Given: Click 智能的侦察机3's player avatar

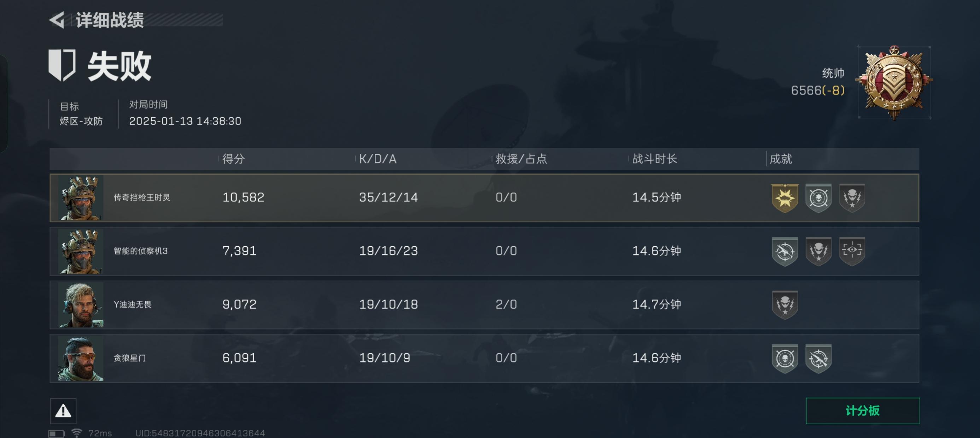Looking at the screenshot, I should 81,251.
